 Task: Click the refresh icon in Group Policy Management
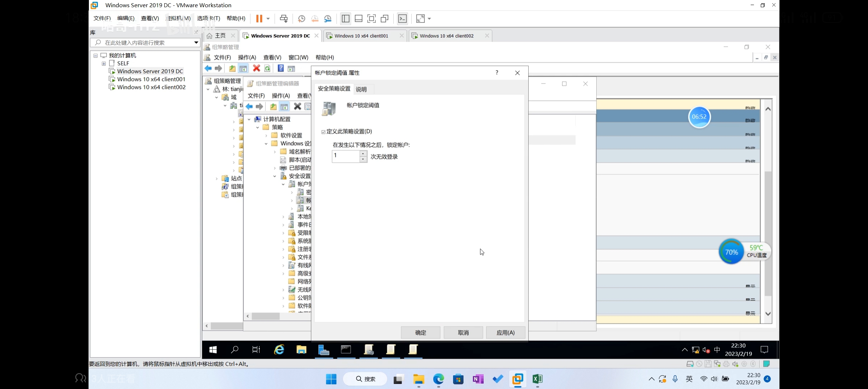(x=267, y=68)
